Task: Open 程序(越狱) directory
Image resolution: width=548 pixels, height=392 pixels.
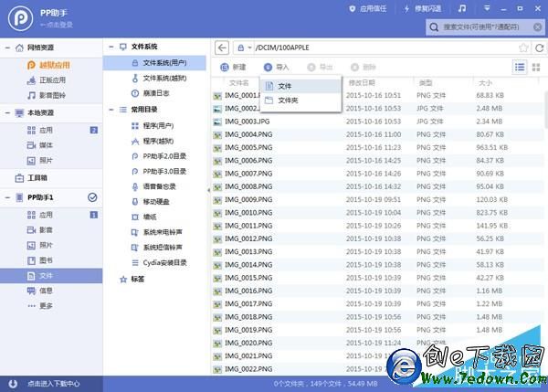Action: 153,141
